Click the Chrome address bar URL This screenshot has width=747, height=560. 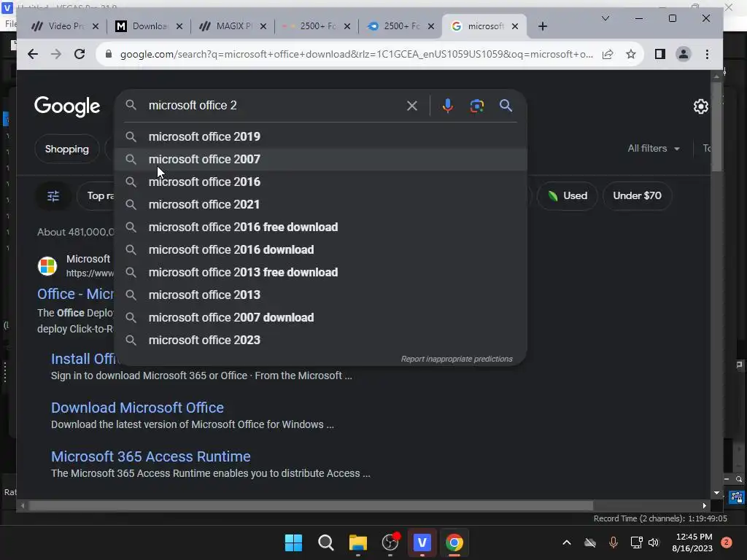[x=356, y=54]
